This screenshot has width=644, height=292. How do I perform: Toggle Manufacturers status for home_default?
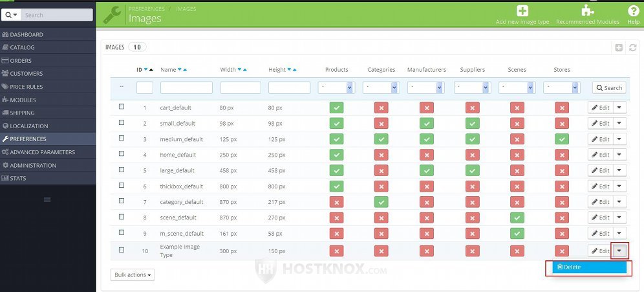tap(427, 155)
